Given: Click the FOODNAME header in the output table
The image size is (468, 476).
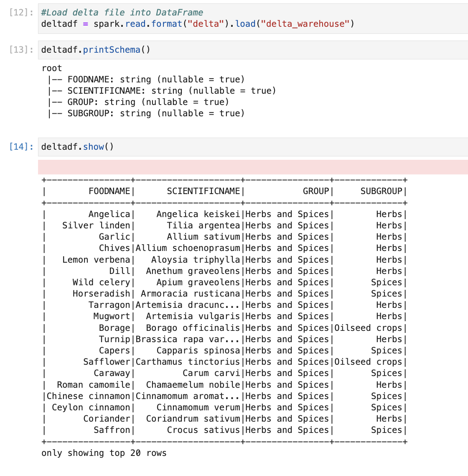Looking at the screenshot, I should tap(109, 191).
